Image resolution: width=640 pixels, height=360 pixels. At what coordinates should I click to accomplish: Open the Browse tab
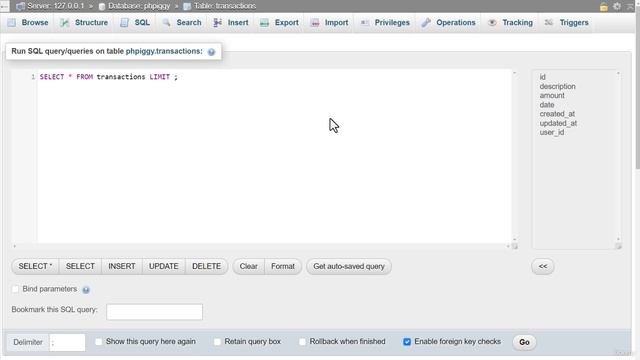[28, 23]
